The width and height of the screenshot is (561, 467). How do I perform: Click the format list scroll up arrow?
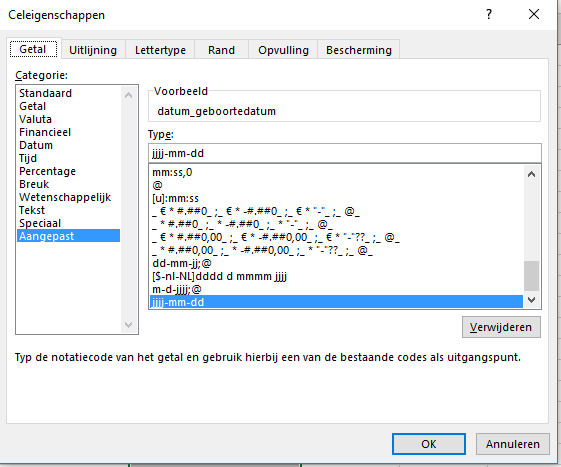click(x=531, y=174)
